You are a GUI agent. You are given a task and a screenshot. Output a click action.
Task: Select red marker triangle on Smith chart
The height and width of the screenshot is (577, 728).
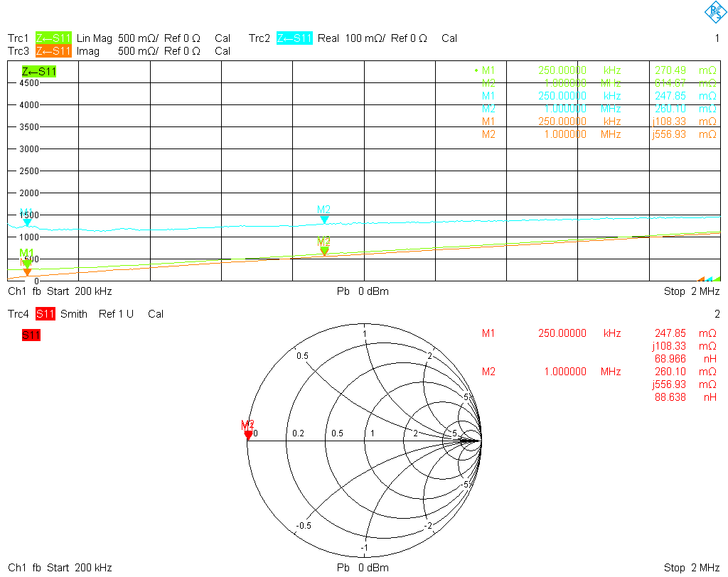(248, 435)
